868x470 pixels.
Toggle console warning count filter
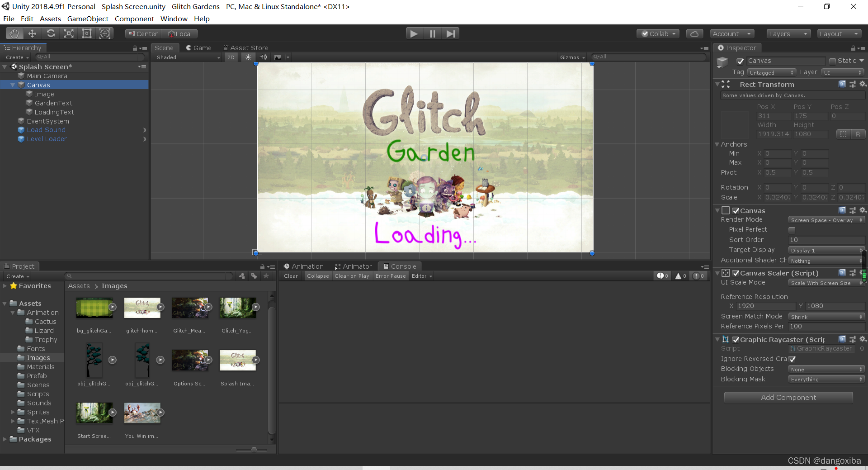[x=680, y=276]
